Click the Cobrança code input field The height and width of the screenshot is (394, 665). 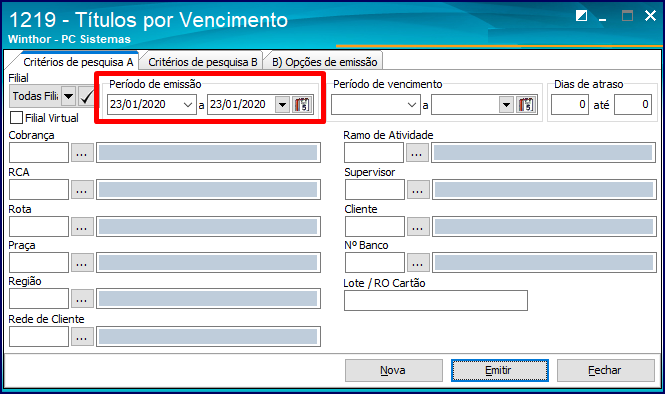(39, 153)
